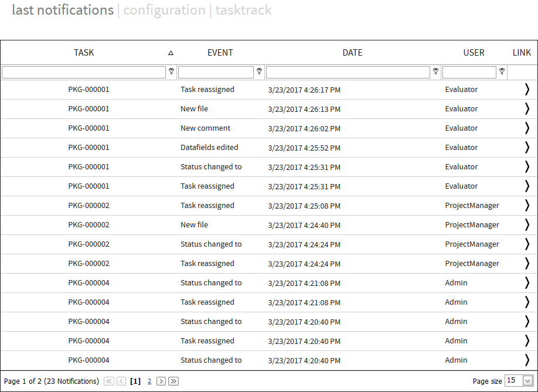Expand the Page size dropdown
Viewport: 538px width, 392px height.
[x=527, y=381]
